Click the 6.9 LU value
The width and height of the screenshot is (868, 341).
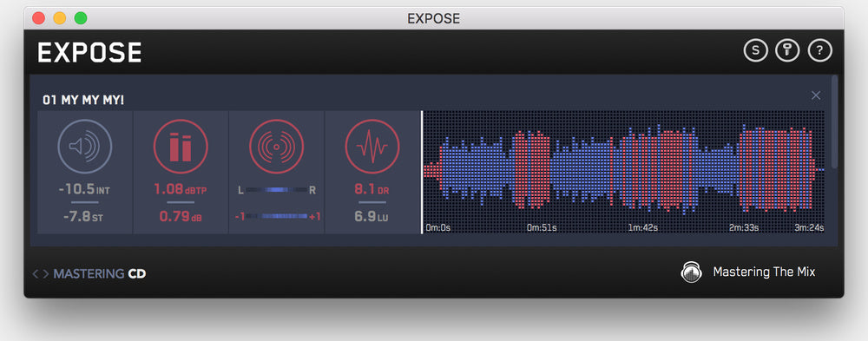[372, 217]
